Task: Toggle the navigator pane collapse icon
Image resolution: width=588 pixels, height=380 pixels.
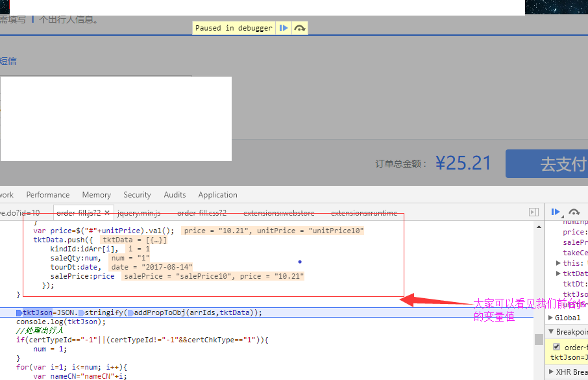Action: point(533,212)
